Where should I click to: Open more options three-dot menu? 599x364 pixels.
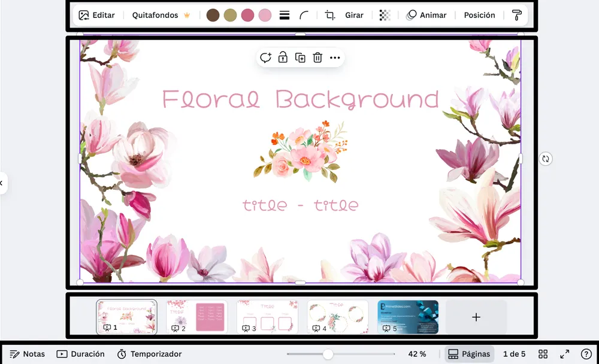point(335,57)
